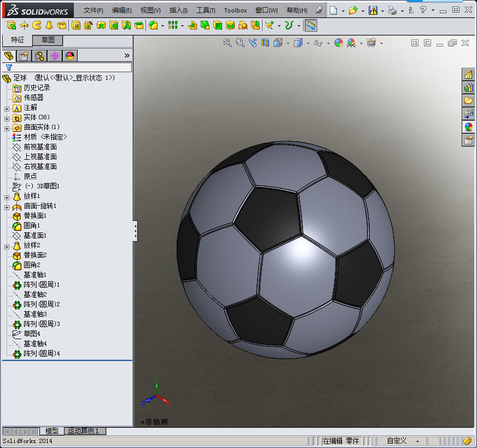Viewport: 477px width, 448px height.
Task: Click the Fillet tool in toolbar
Action: point(153,26)
